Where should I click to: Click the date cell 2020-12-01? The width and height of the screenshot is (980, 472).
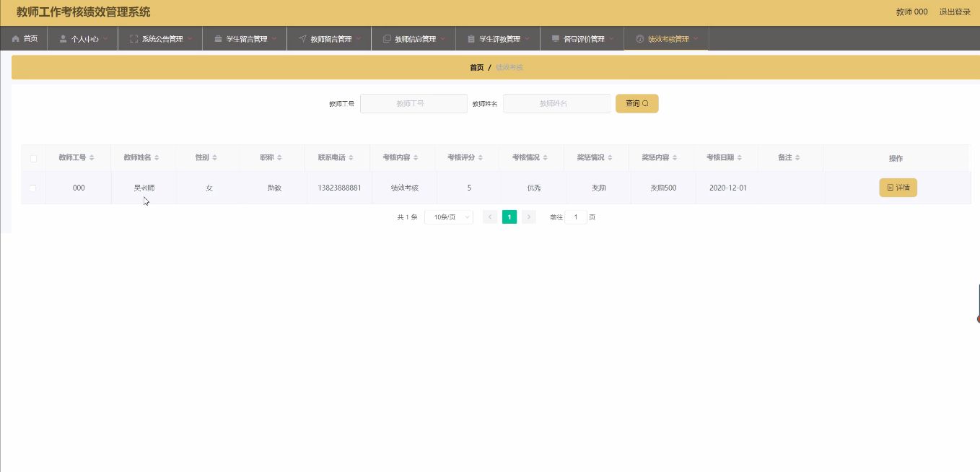[728, 188]
